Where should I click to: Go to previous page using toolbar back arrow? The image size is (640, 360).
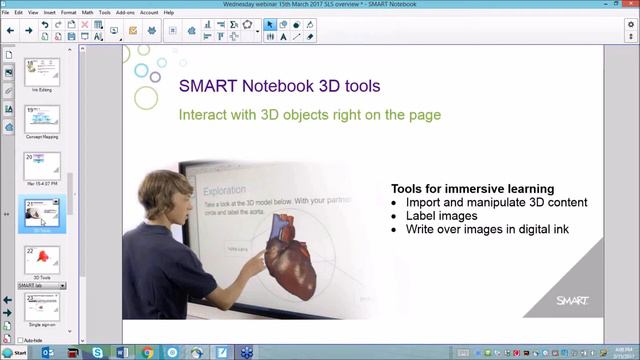(x=11, y=31)
